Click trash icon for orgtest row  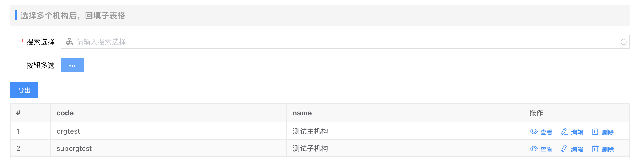click(x=595, y=132)
